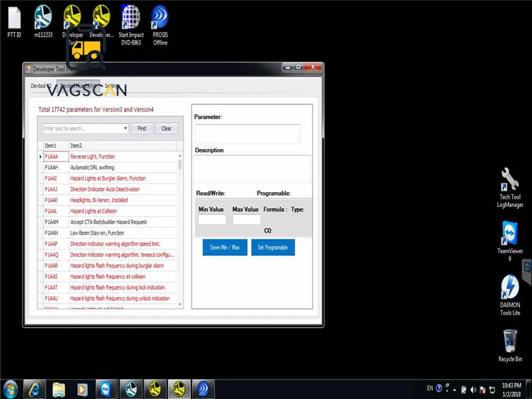Click the volume speaker tray icon

tap(473, 390)
